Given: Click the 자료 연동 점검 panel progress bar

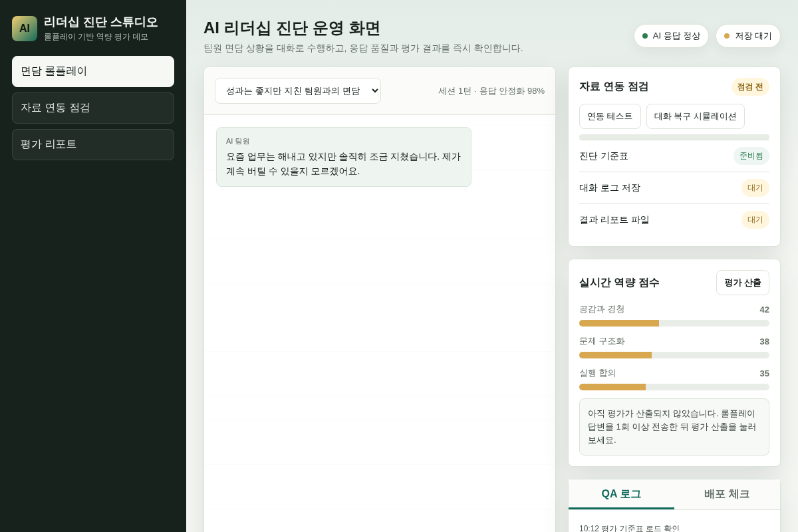Looking at the screenshot, I should 674,137.
